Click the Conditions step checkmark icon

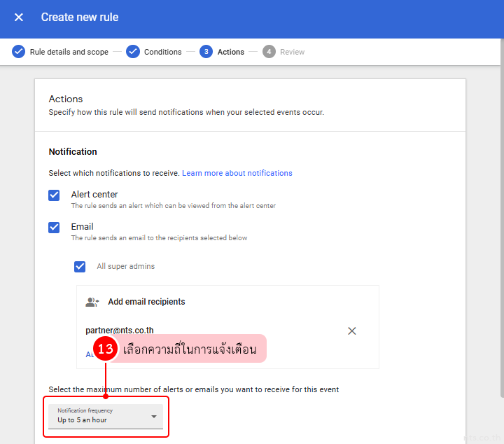pyautogui.click(x=133, y=52)
